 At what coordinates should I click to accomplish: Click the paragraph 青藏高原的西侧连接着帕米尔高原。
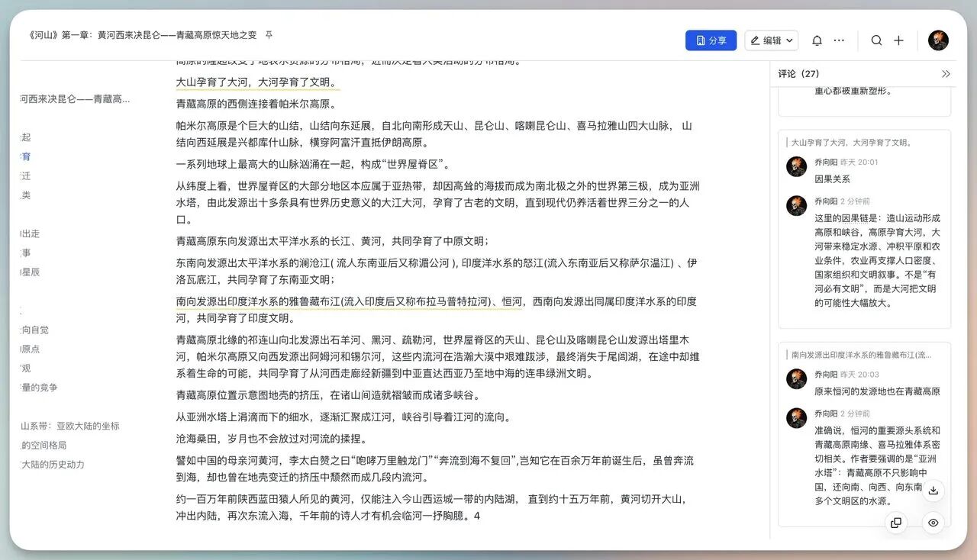point(256,104)
